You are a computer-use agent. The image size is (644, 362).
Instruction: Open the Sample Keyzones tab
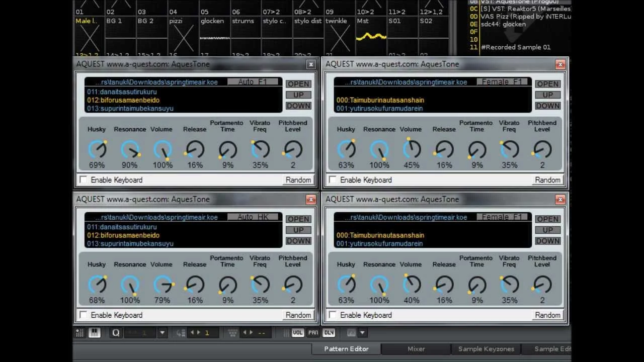pos(486,349)
